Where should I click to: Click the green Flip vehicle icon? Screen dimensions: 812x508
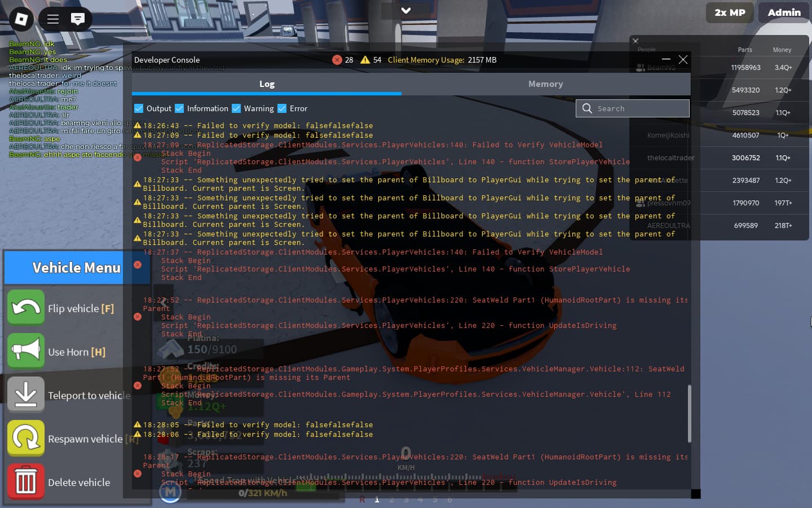point(26,308)
